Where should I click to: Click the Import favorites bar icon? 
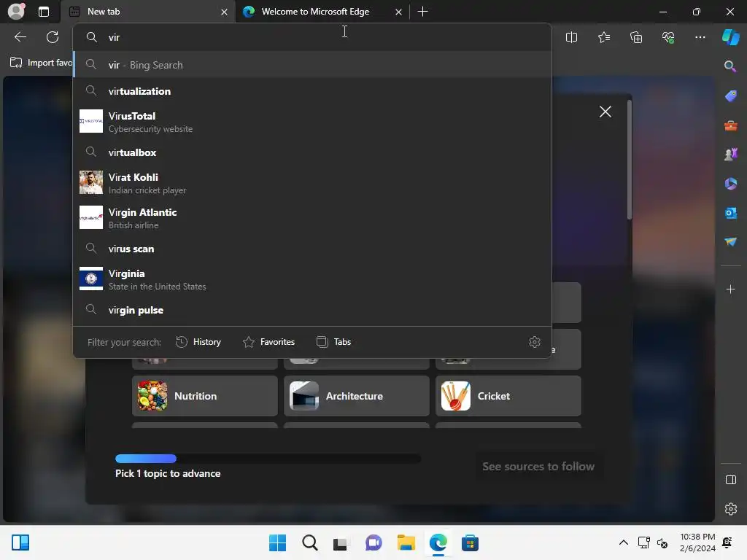(x=16, y=63)
